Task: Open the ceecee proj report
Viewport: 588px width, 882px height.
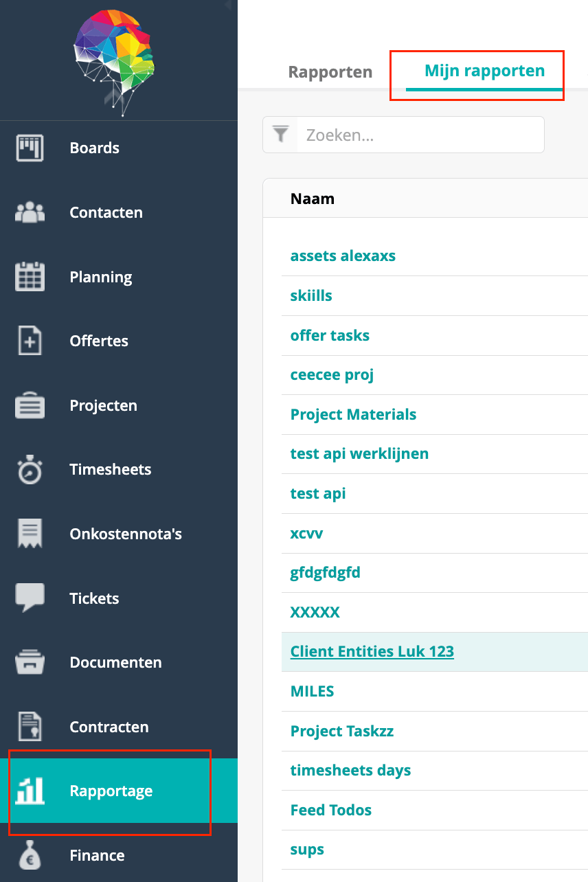Action: tap(332, 375)
